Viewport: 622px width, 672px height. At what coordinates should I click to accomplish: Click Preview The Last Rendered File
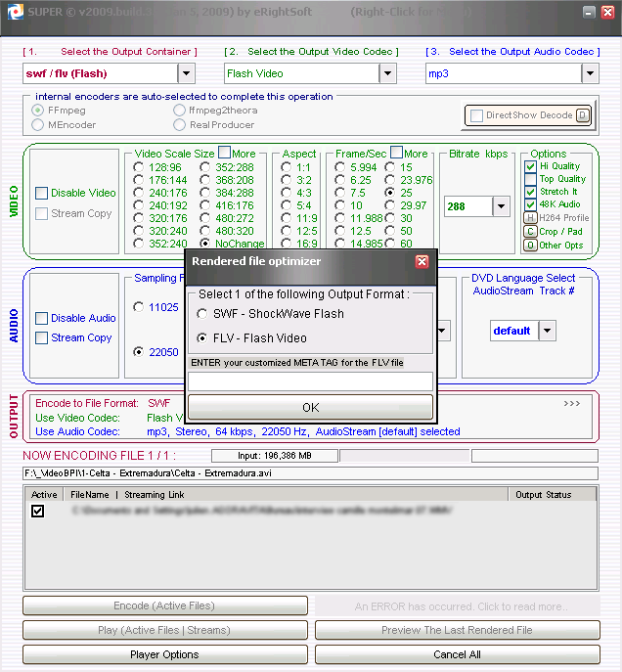click(457, 630)
